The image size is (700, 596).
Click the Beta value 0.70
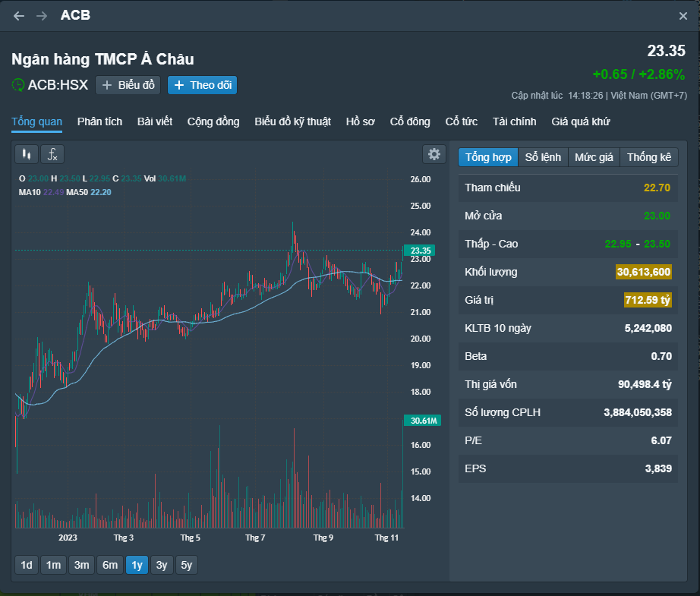[661, 356]
